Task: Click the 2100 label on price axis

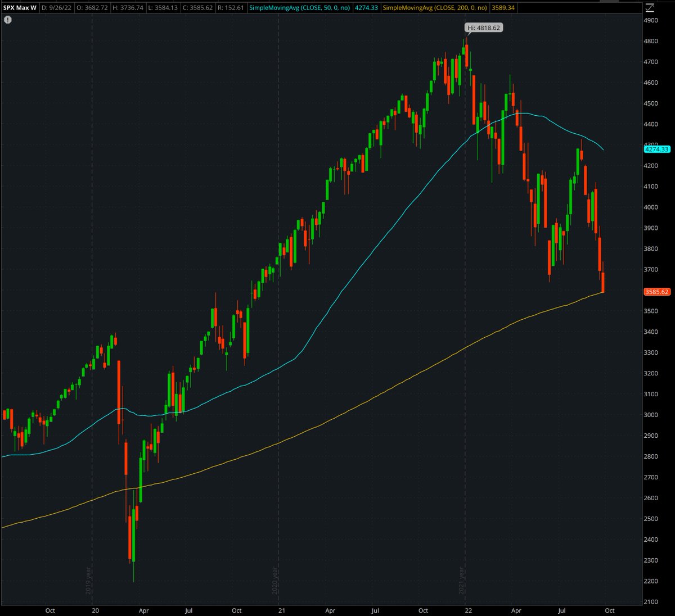Action: pos(651,602)
